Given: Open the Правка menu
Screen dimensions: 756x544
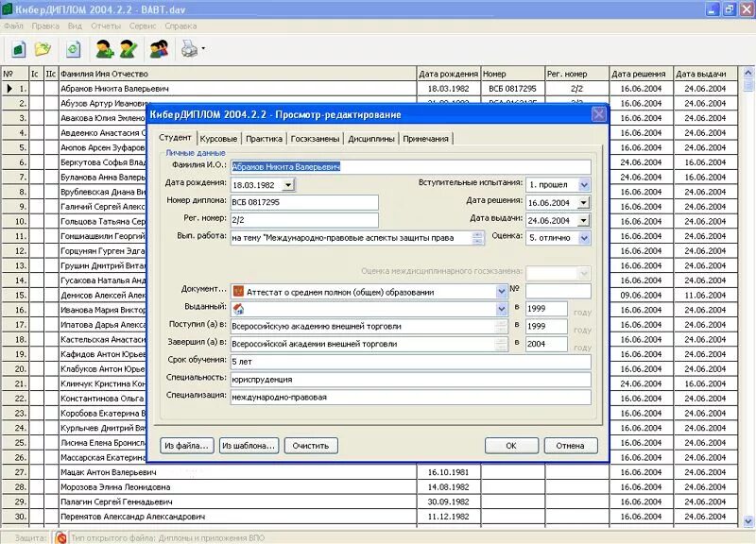Looking at the screenshot, I should tap(45, 26).
